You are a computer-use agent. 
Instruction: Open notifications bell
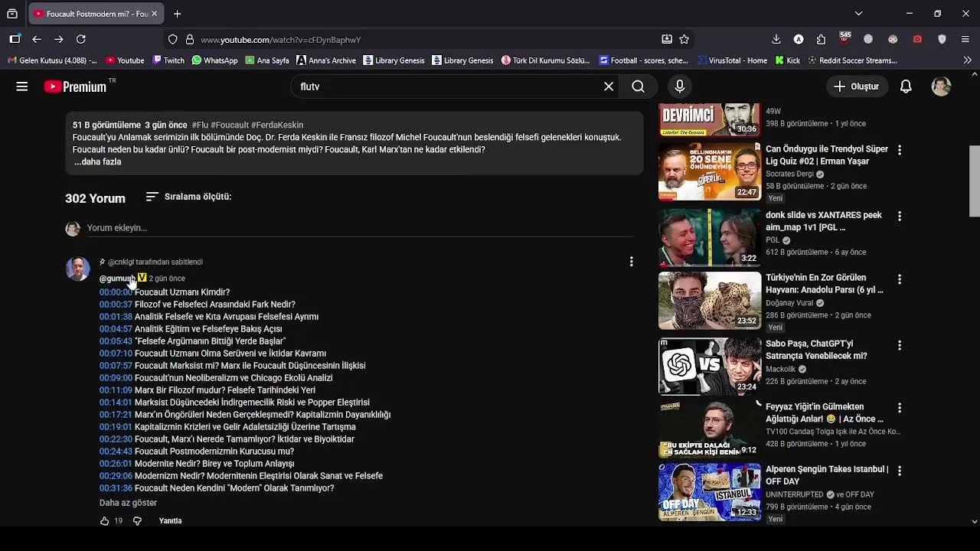[x=906, y=86]
